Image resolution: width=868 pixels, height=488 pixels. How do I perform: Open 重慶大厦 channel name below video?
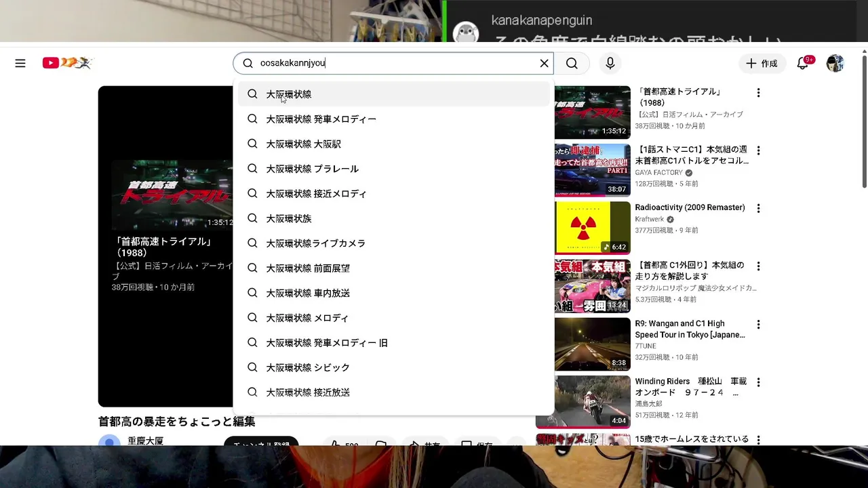(145, 441)
